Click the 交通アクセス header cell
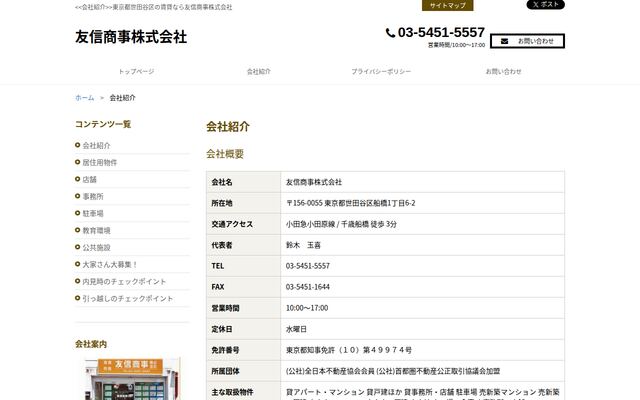 [x=244, y=224]
